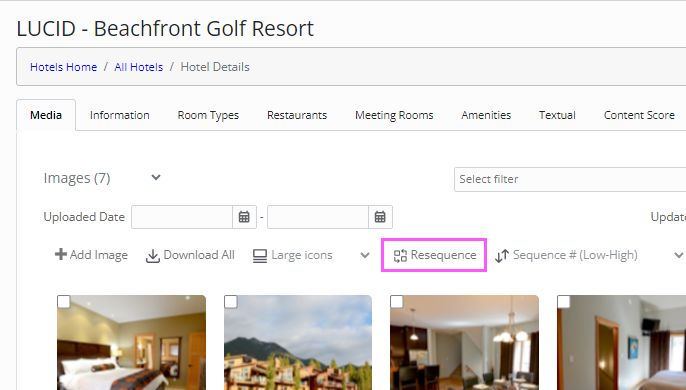Screen dimensions: 686x390
Task: Open the end uploaded date calendar icon
Action: (380, 217)
